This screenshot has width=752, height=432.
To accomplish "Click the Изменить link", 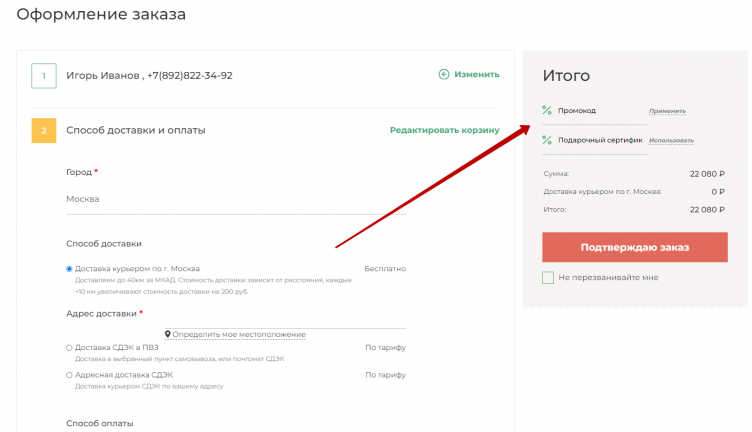I will [477, 74].
